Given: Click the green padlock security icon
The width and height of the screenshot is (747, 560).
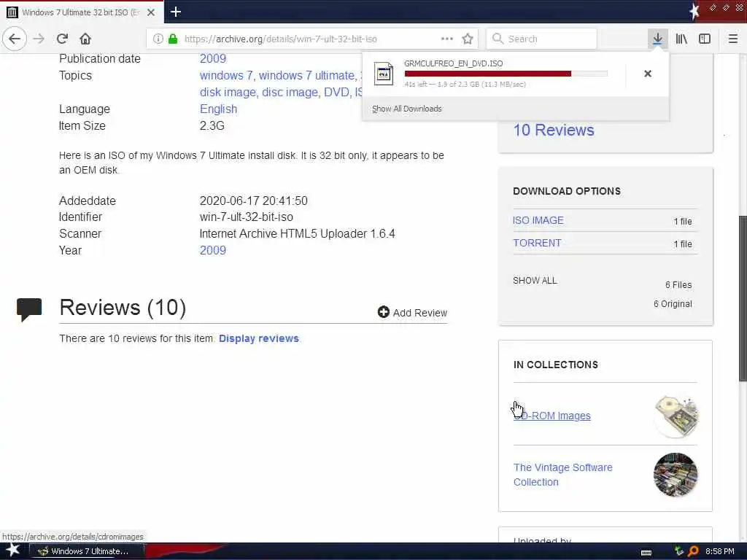Looking at the screenshot, I should tap(173, 39).
